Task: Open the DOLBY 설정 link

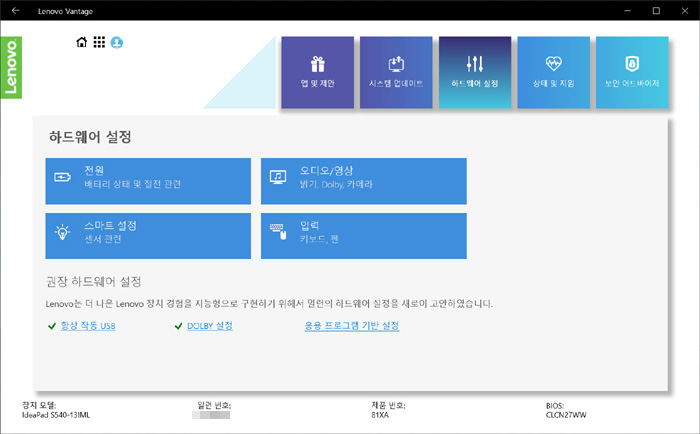Action: coord(210,326)
